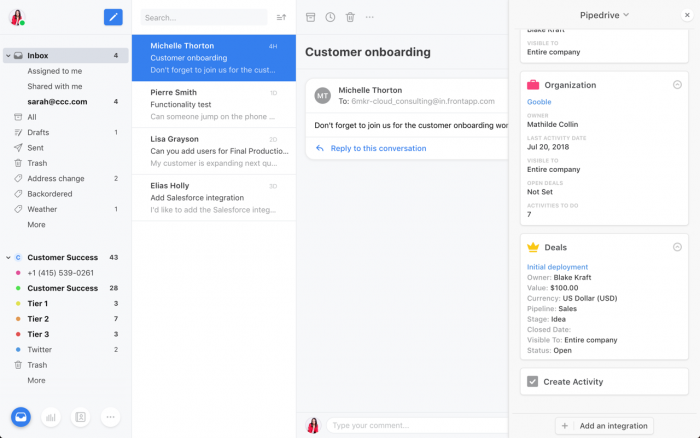Focus the Search input field

(204, 17)
